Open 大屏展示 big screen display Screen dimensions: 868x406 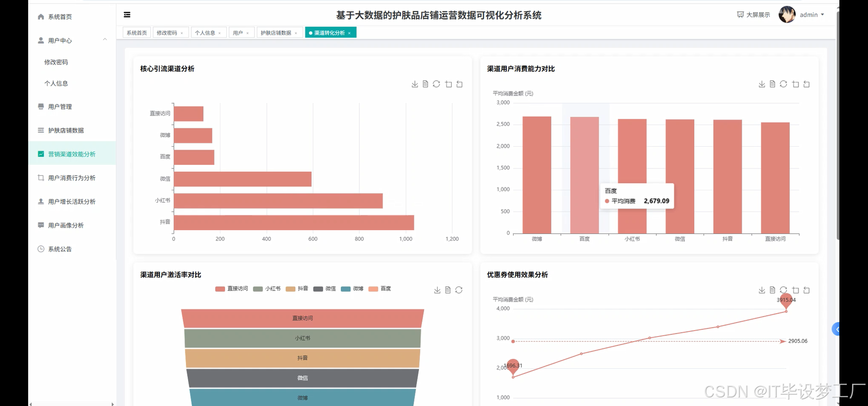click(753, 15)
